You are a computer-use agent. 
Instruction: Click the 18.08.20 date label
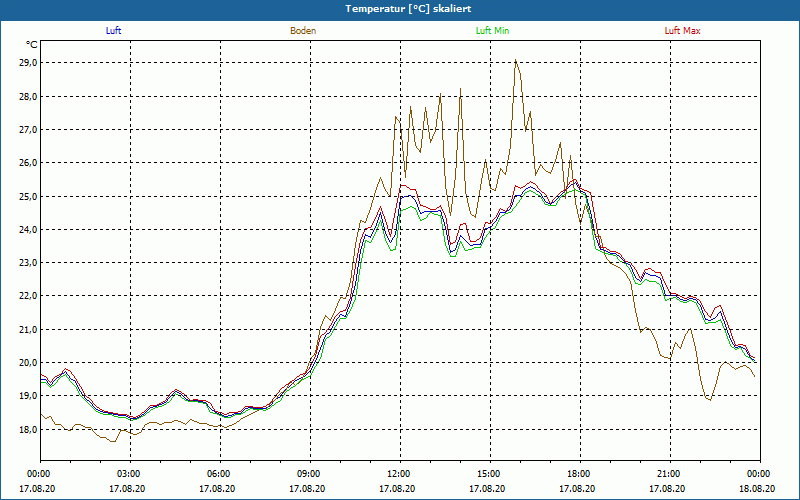[x=757, y=489]
